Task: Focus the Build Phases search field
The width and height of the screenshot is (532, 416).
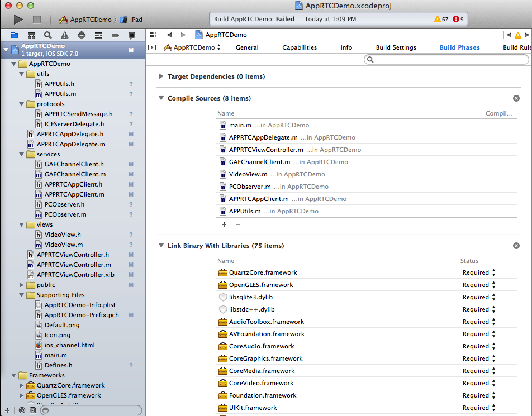Action: pos(446,60)
